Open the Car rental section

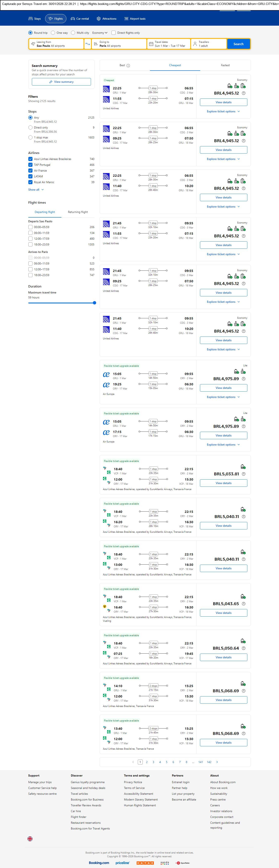[80, 19]
